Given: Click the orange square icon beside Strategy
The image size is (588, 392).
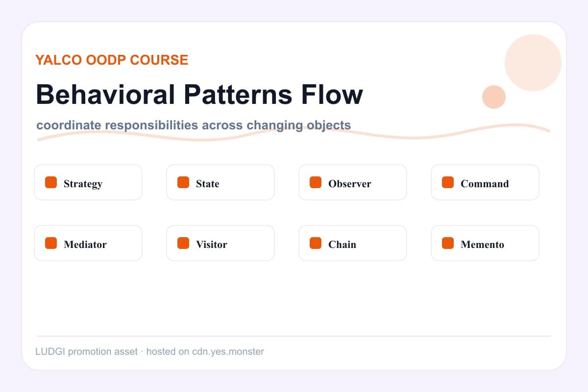Looking at the screenshot, I should [x=51, y=182].
